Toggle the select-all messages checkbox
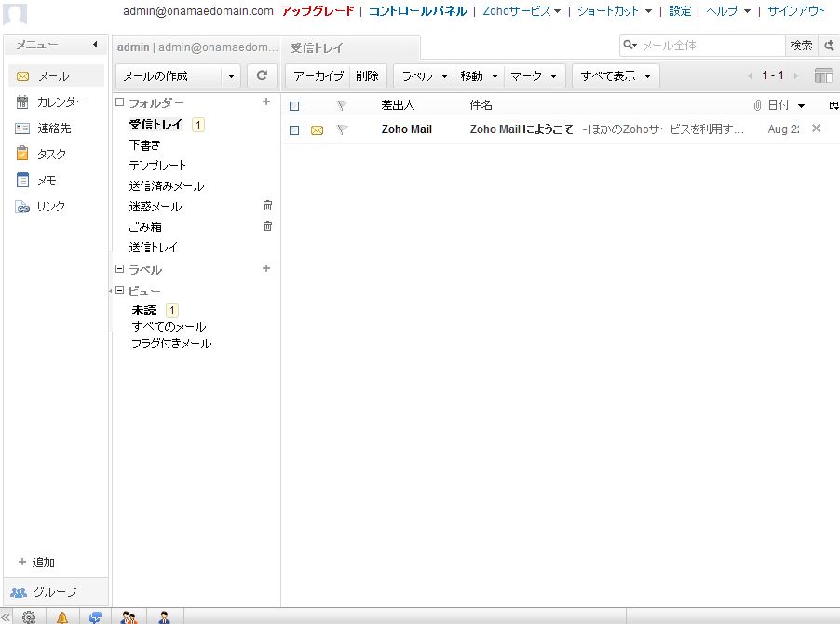 [x=294, y=106]
